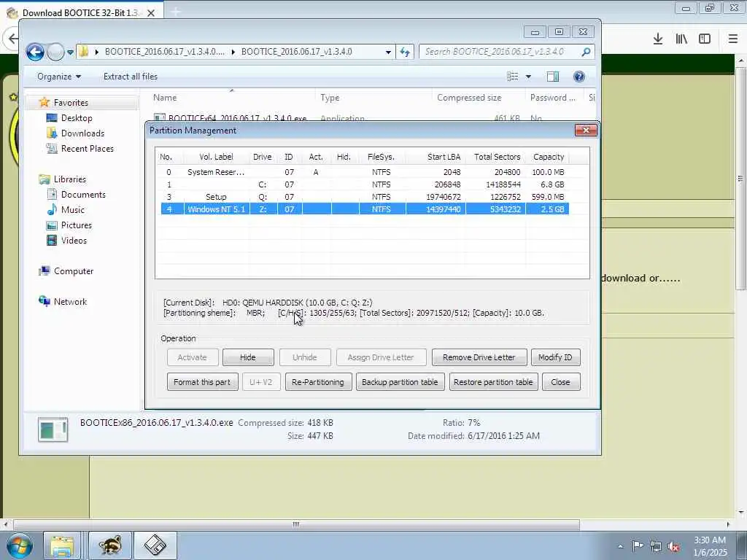This screenshot has width=747, height=560.
Task: Select the Download BOOTICE 32-Bit browser tab
Action: pyautogui.click(x=82, y=13)
